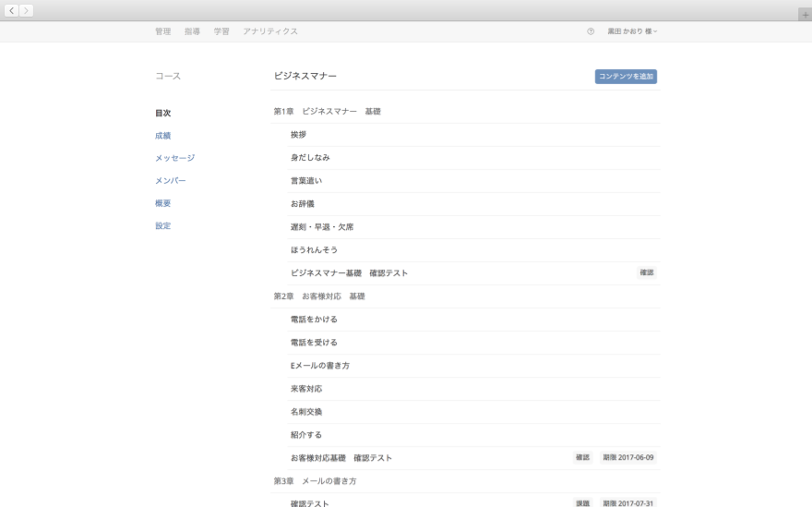Open the 電話をかける lesson
The image size is (812, 507).
coord(314,320)
